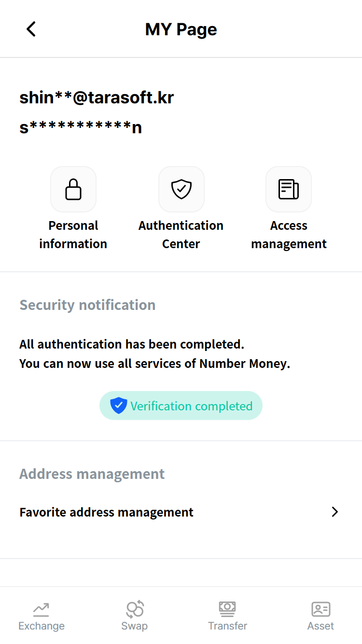Viewport: 362px width, 644px height.
Task: Tap the Swap coins icon
Action: tap(135, 609)
